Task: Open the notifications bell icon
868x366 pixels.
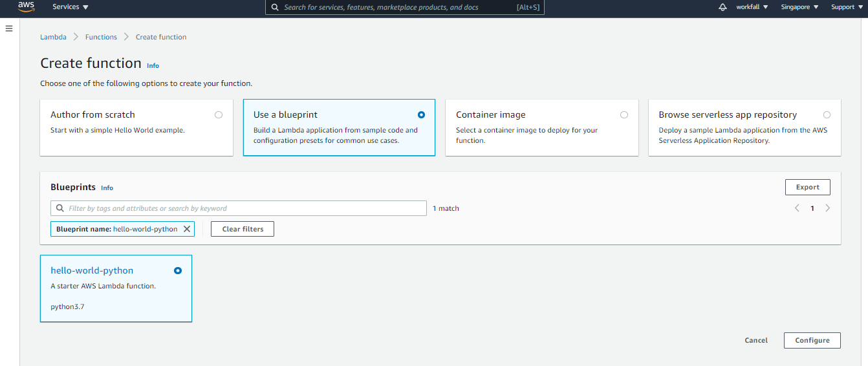Action: point(722,7)
